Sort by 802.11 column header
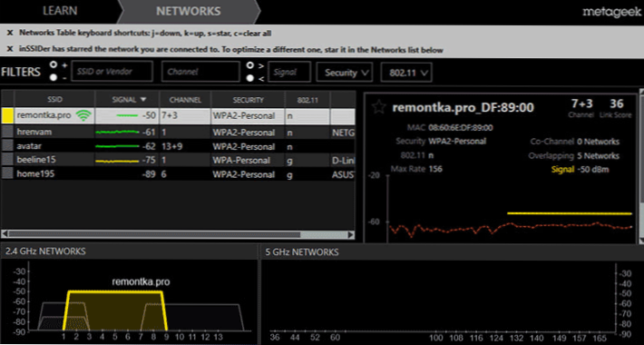Image resolution: width=644 pixels, height=345 pixels. point(307,100)
